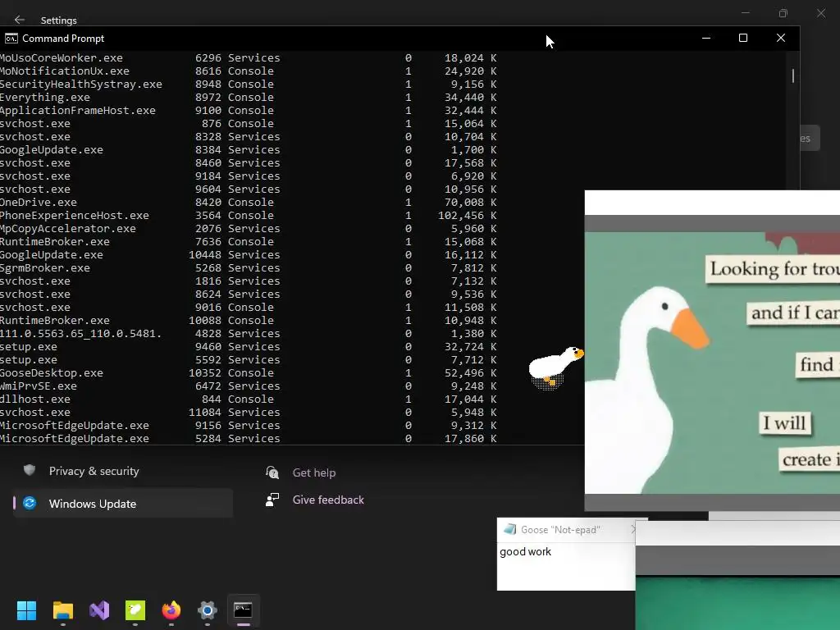Image resolution: width=840 pixels, height=630 pixels.
Task: Open the Get help link
Action: point(314,472)
